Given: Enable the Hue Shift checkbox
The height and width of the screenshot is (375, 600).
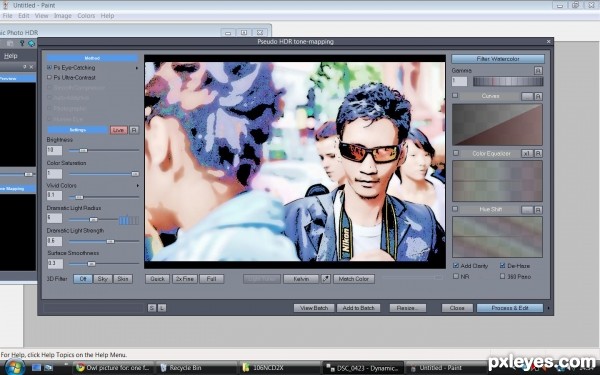Looking at the screenshot, I should click(455, 209).
